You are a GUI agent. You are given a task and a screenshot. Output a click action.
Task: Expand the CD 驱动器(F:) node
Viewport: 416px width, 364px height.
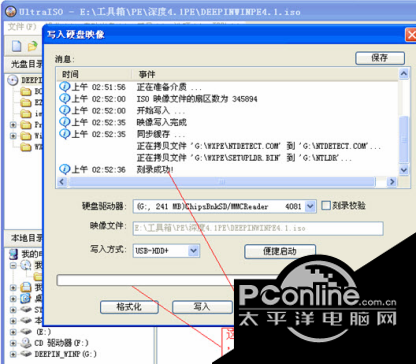13,343
